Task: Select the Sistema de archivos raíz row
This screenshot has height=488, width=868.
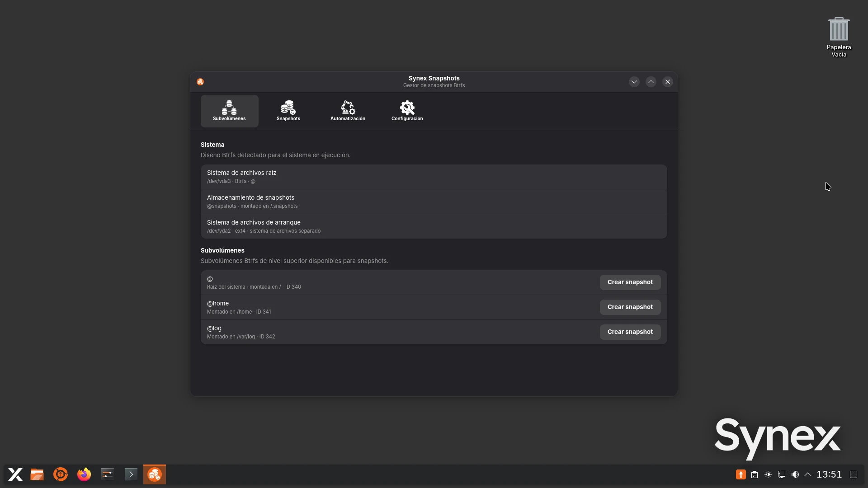Action: pos(434,177)
